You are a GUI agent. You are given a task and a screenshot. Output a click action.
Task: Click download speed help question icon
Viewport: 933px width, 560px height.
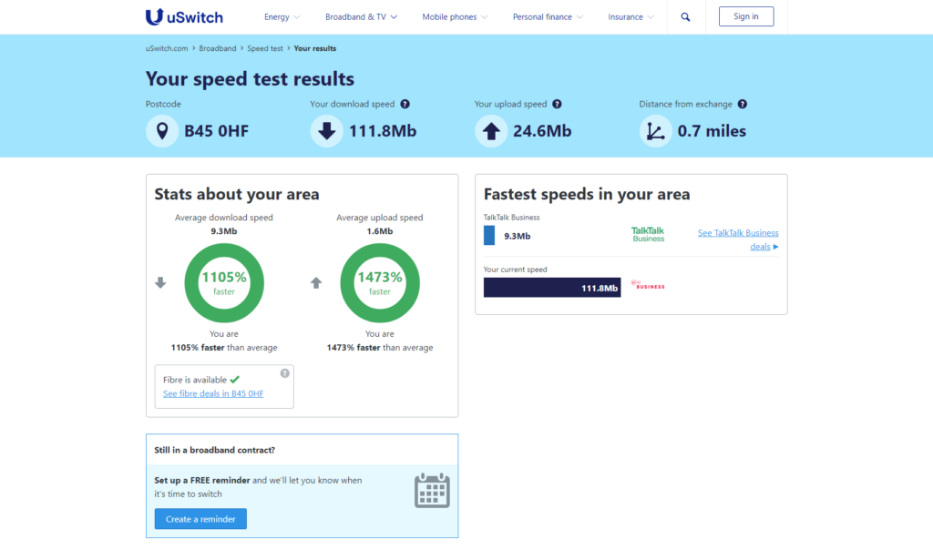(405, 104)
